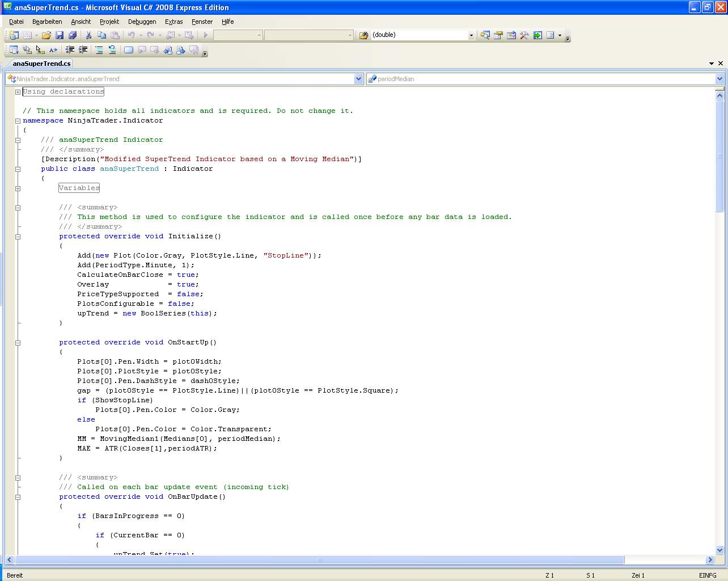Click the Redo arrow icon
This screenshot has height=581, width=728.
151,35
